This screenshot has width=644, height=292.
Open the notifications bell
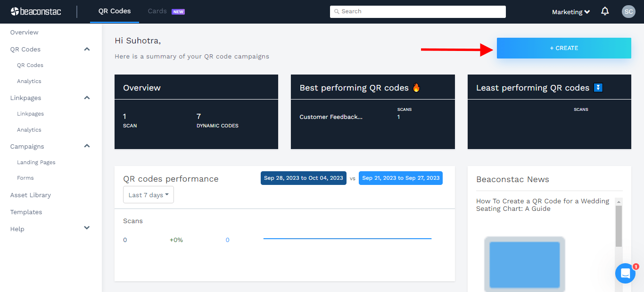coord(605,11)
